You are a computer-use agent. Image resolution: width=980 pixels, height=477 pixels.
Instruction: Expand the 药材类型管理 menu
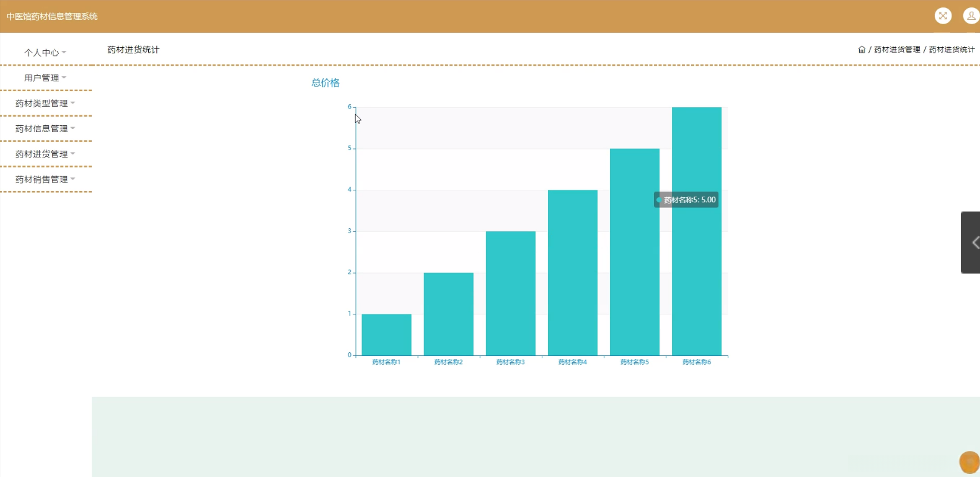point(45,104)
